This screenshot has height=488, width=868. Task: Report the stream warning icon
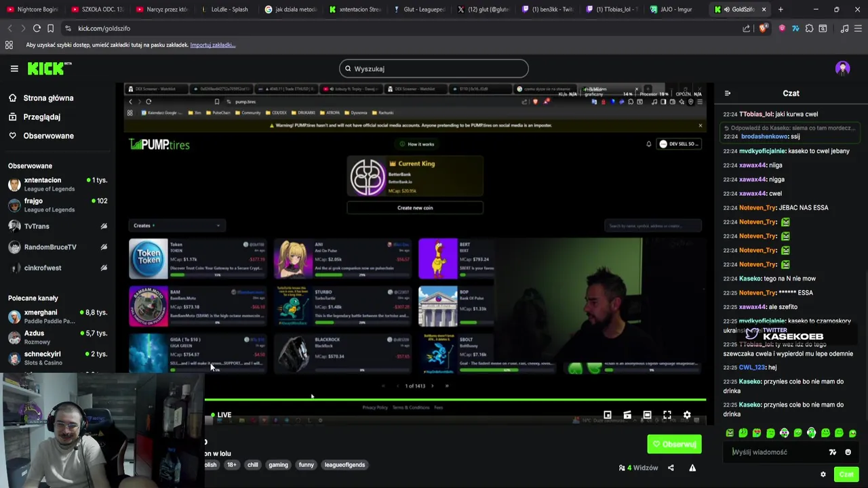point(692,468)
